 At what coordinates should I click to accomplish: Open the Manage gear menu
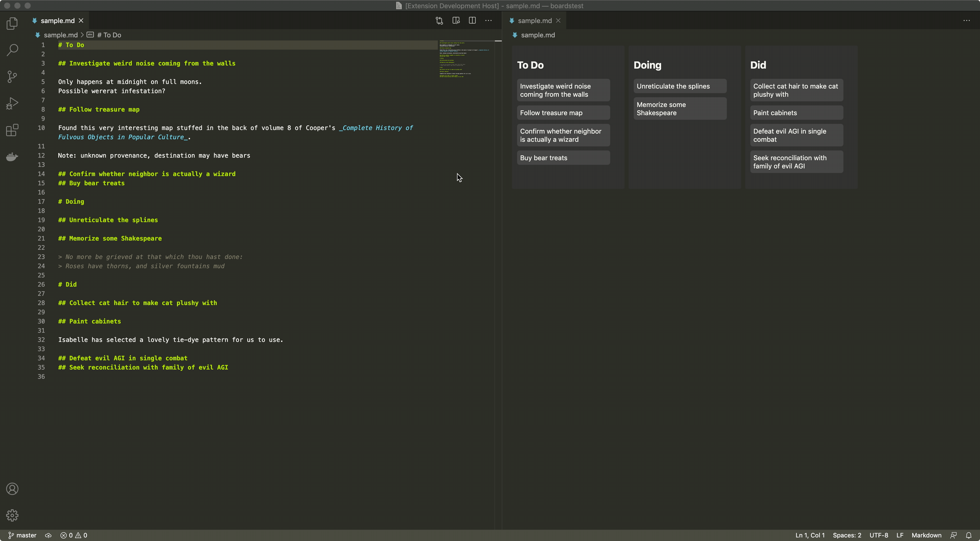point(12,515)
